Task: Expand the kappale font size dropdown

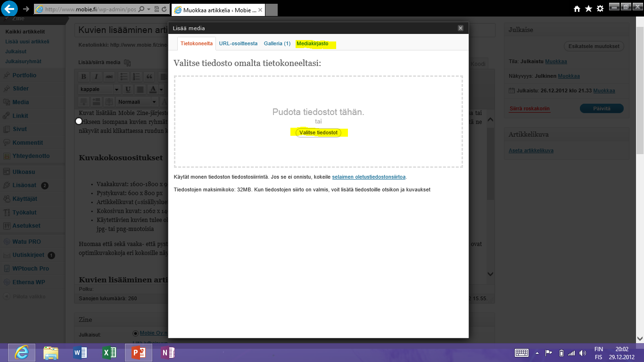Action: click(116, 90)
